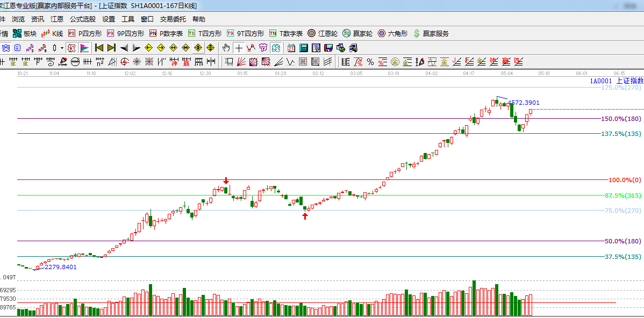Click the red down arrow chart marker
Screen dimensions: 644x318
[226, 181]
